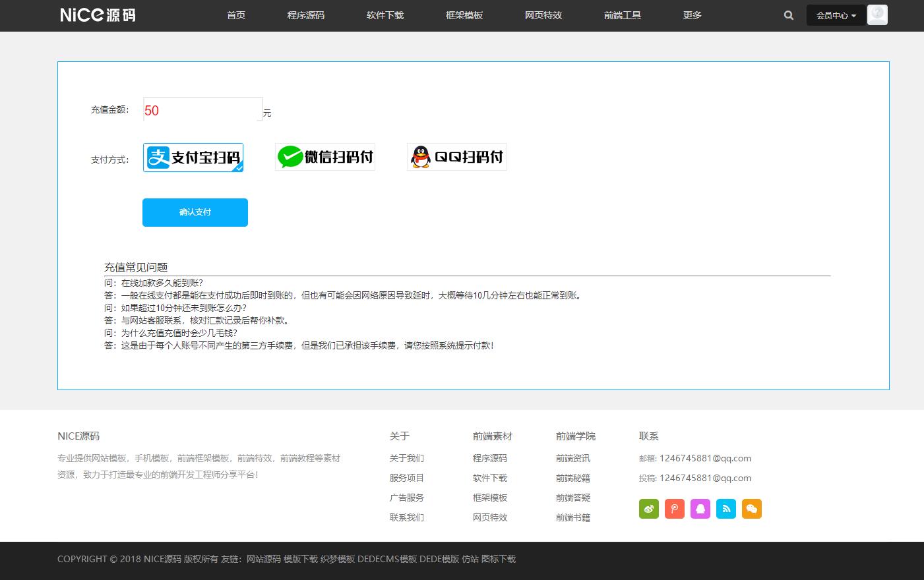Click question 为什么充值充值时会少几毛钱?
The image size is (924, 580).
(x=179, y=333)
